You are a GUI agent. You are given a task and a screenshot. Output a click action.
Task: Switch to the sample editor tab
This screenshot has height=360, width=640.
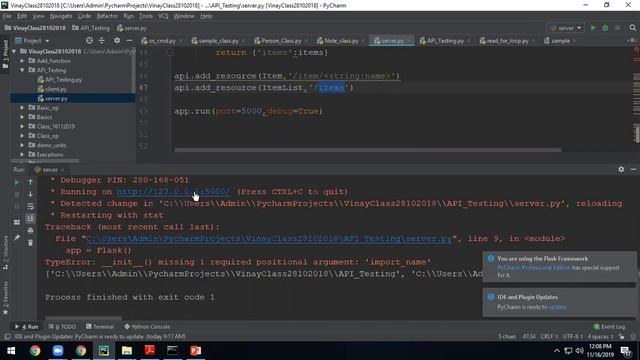pos(560,40)
